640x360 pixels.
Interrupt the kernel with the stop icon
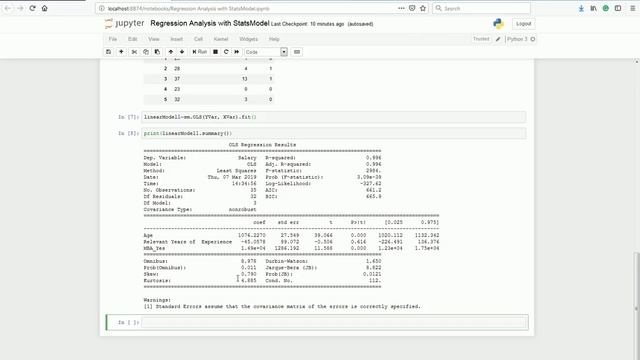[x=216, y=52]
